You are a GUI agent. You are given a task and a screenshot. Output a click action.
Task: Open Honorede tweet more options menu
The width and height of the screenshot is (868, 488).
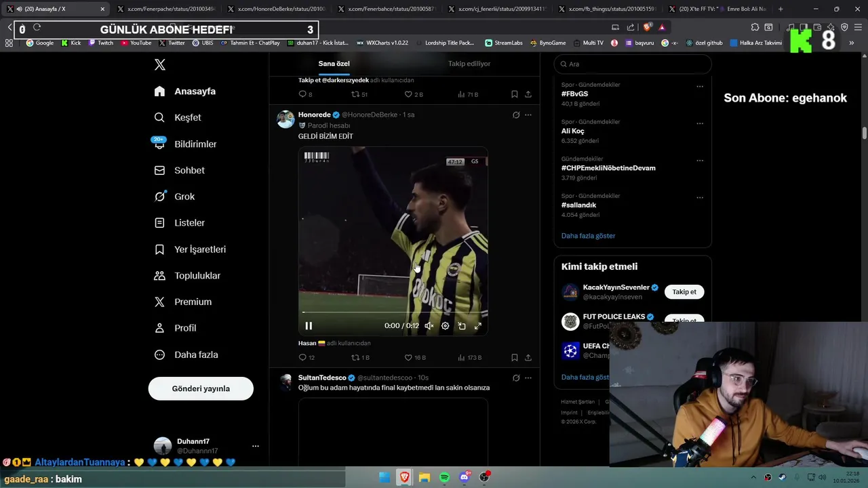pos(528,115)
